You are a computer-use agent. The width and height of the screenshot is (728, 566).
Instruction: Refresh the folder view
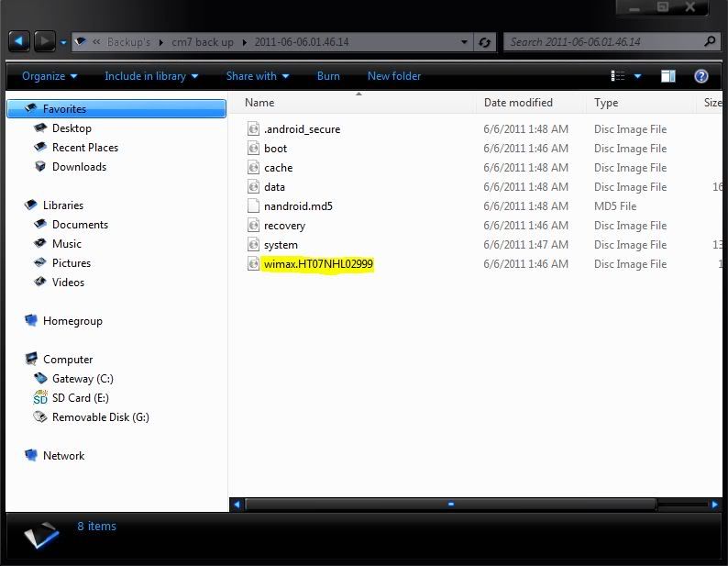[485, 42]
